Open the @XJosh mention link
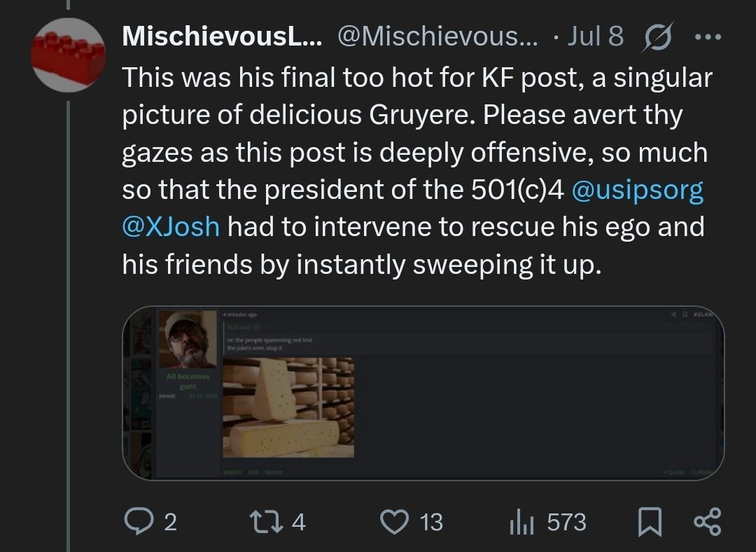The image size is (756, 552). [171, 227]
